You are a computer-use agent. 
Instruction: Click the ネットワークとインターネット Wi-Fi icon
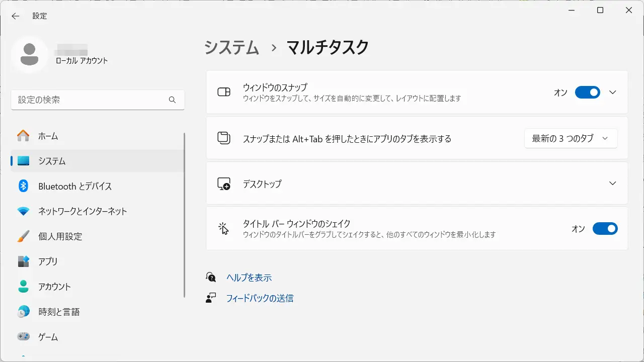[x=23, y=211]
